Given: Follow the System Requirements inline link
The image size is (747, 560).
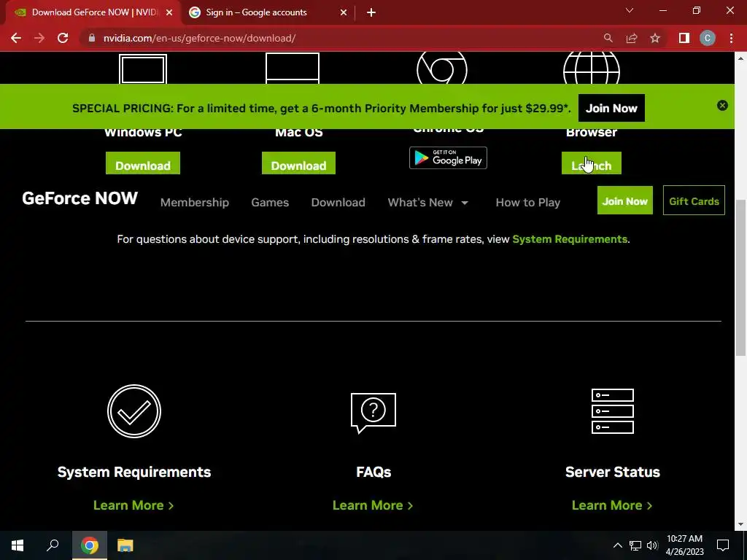Looking at the screenshot, I should coord(570,239).
